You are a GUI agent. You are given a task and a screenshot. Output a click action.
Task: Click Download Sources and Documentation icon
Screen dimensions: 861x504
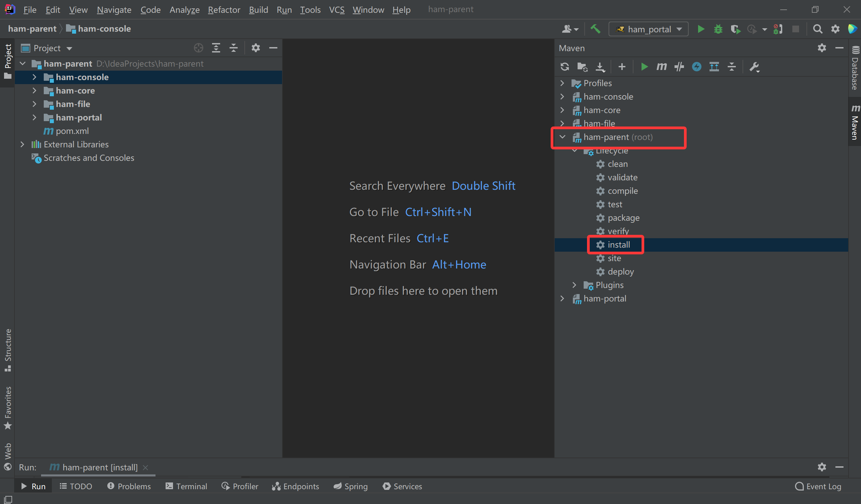coord(600,67)
